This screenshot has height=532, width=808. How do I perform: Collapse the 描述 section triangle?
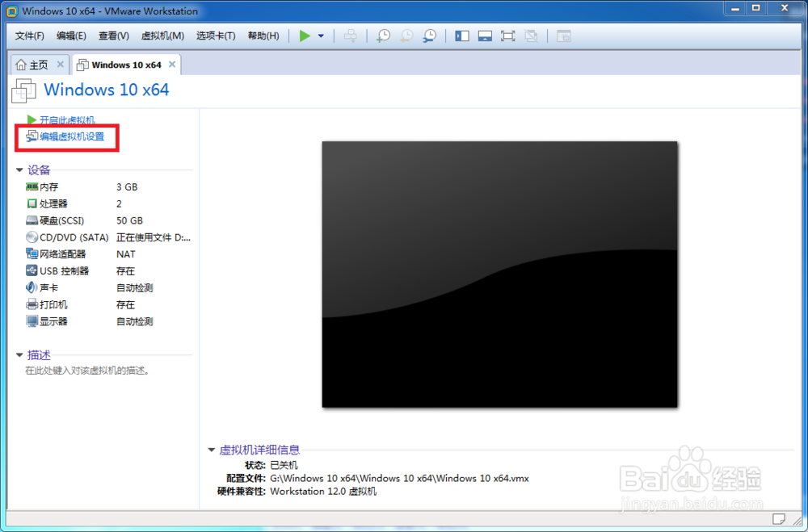tap(19, 355)
